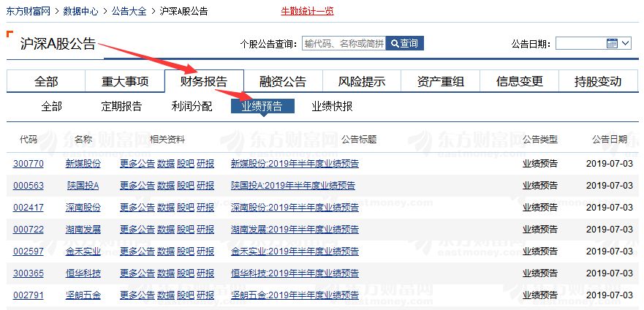The height and width of the screenshot is (310, 644).
Task: Expand the 公告日期 dropdown arrow
Action: (x=626, y=43)
